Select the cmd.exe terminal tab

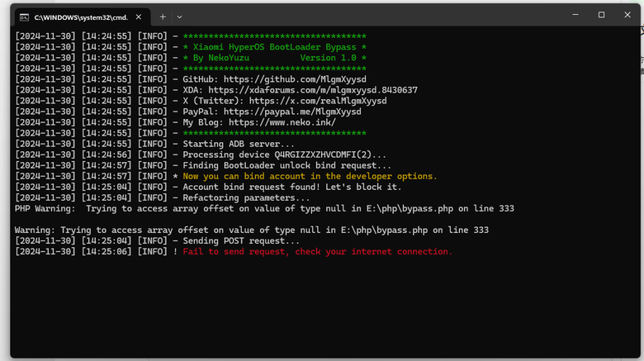coord(83,17)
